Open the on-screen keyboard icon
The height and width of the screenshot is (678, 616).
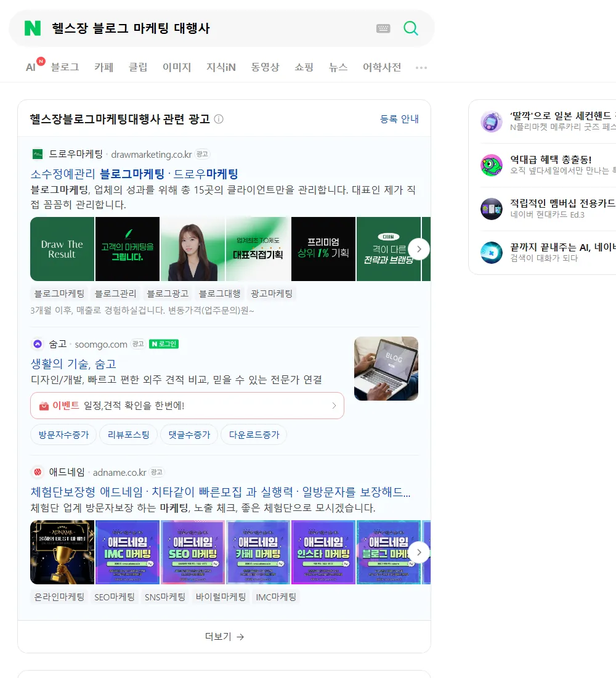383,28
